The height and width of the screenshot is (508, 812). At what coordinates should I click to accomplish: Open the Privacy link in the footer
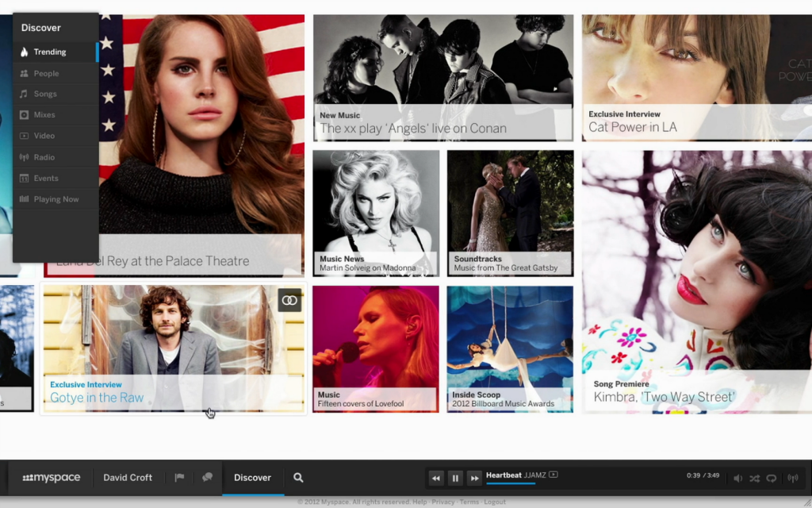(443, 502)
